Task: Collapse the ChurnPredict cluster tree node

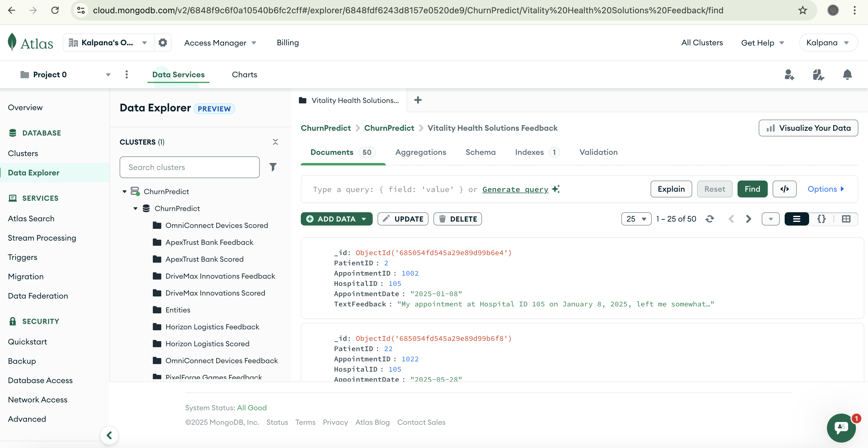Action: pyautogui.click(x=124, y=191)
